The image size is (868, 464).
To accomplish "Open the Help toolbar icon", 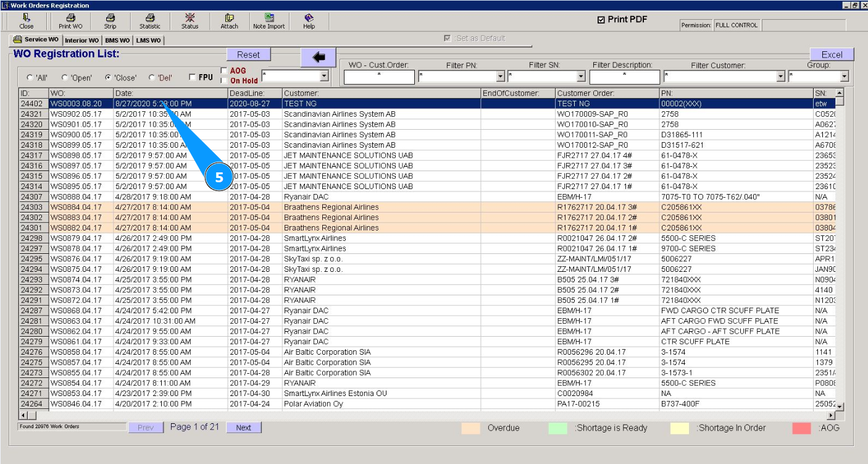I will tap(309, 22).
